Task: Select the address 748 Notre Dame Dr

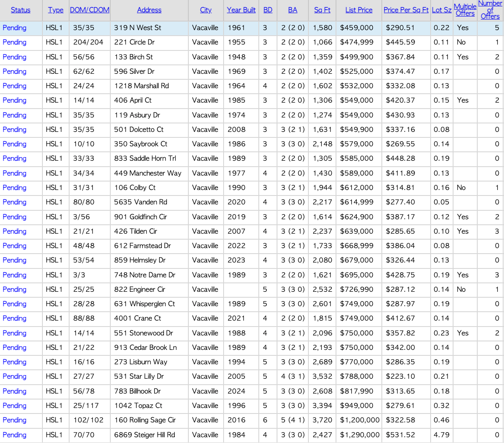Action: pyautogui.click(x=145, y=275)
